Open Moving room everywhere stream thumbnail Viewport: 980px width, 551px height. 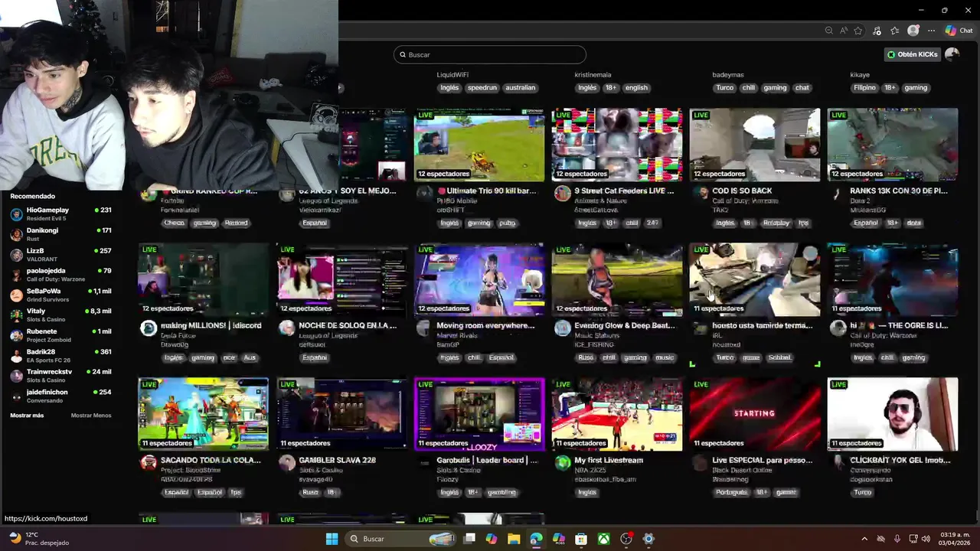click(x=479, y=279)
